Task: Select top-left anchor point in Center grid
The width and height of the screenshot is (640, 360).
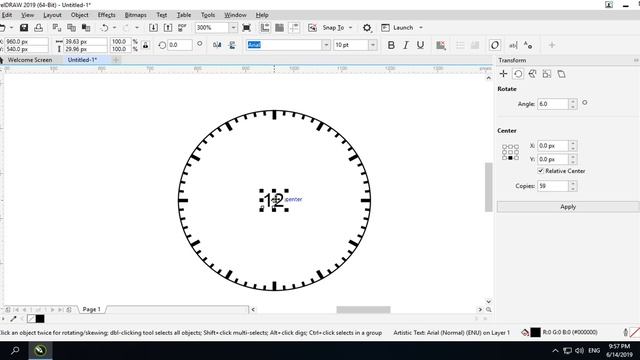Action: coord(504,147)
